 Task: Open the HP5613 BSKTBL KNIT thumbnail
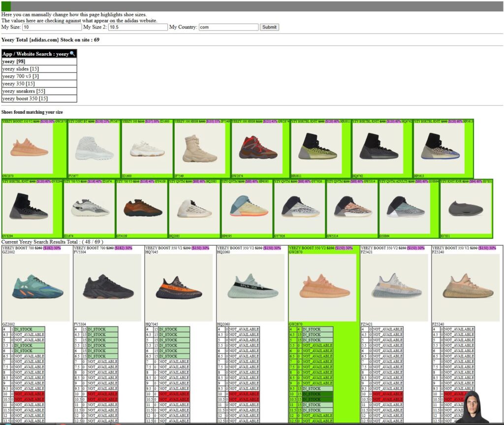[x=440, y=148]
